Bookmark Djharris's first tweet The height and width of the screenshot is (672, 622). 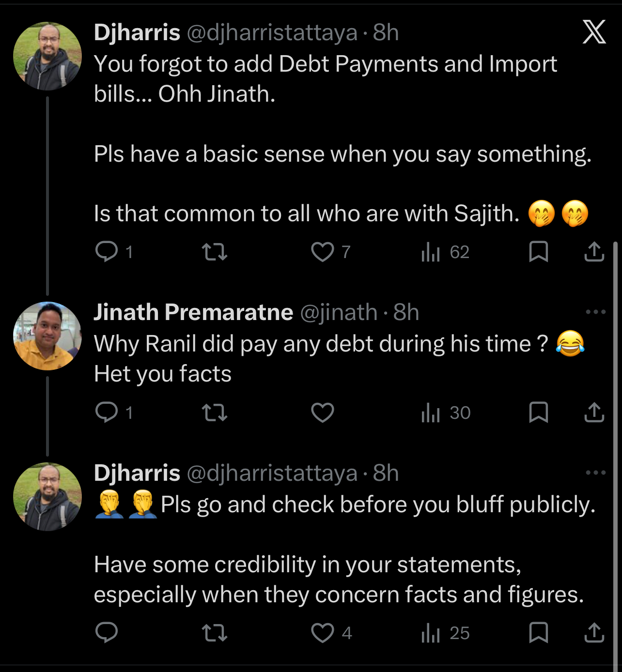coord(538,252)
